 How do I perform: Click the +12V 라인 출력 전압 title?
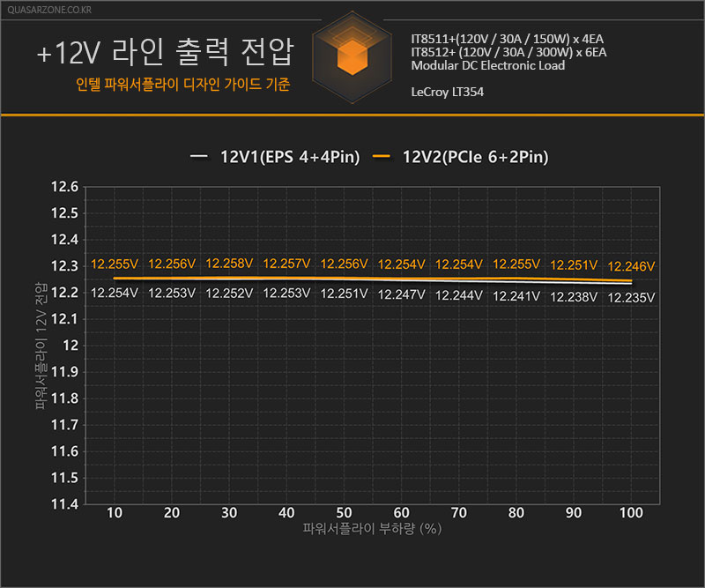click(x=166, y=51)
